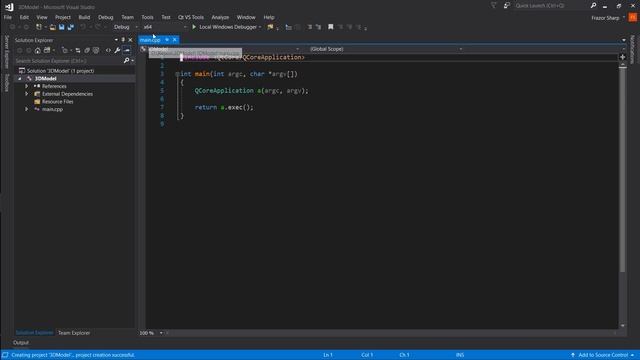The height and width of the screenshot is (360, 640).
Task: Click the Save All toolbar icon
Action: pyautogui.click(x=71, y=27)
